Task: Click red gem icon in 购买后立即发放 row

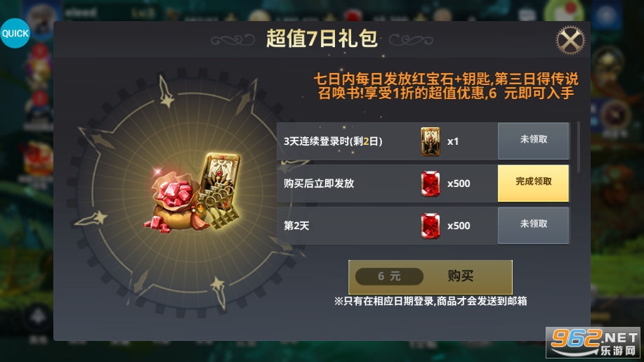Action: point(431,183)
